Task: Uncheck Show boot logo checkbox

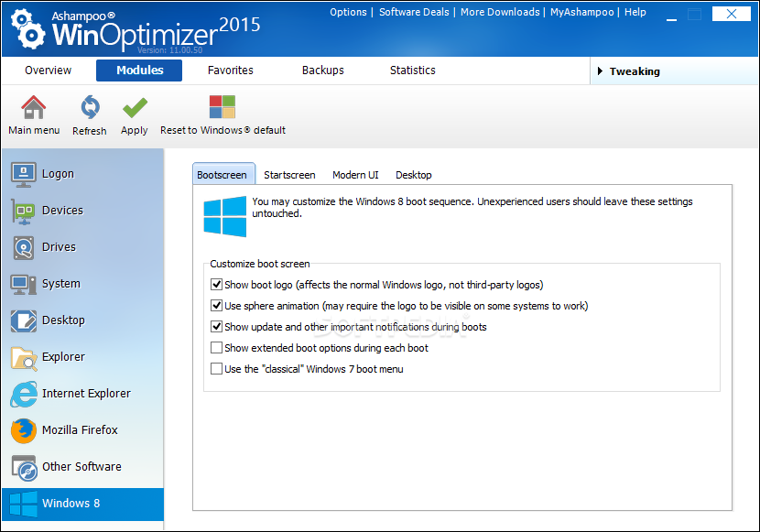Action: pos(216,285)
